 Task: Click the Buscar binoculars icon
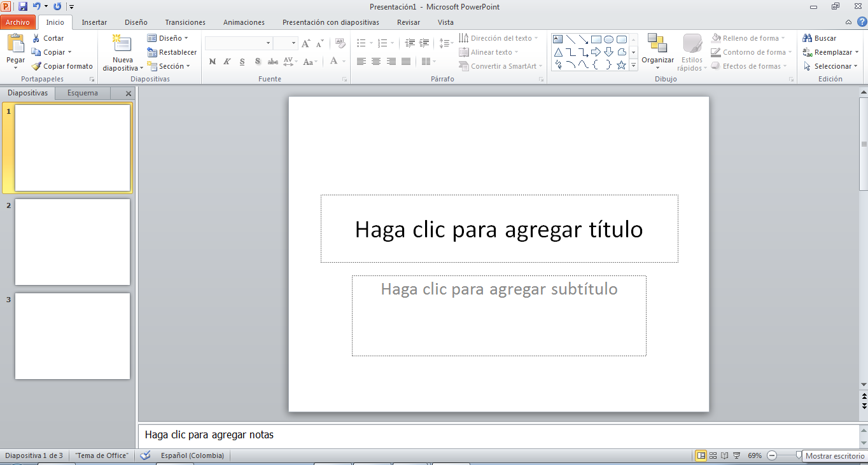pyautogui.click(x=808, y=38)
